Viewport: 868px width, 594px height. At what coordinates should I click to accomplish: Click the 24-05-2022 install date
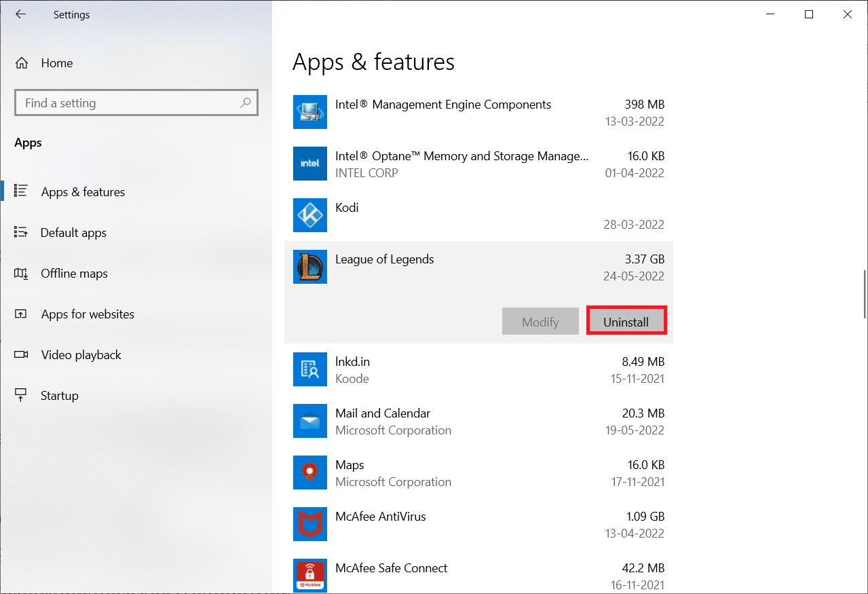tap(634, 276)
